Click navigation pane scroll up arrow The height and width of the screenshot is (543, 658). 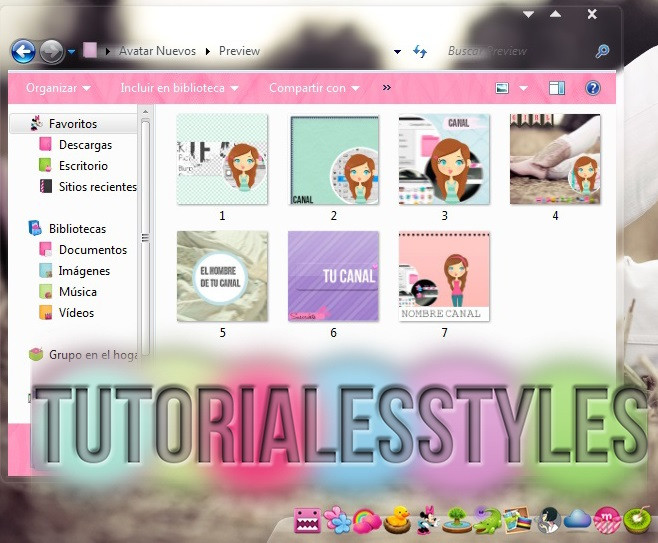(145, 112)
